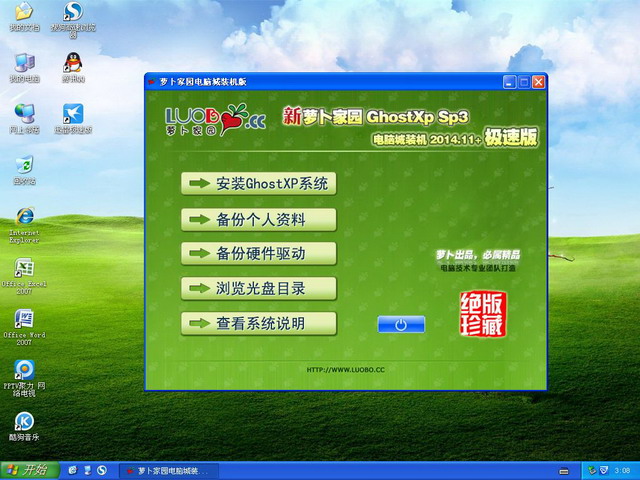Open the Network Neighborhood desktop icon
Screen dimensions: 640x480
(24, 119)
